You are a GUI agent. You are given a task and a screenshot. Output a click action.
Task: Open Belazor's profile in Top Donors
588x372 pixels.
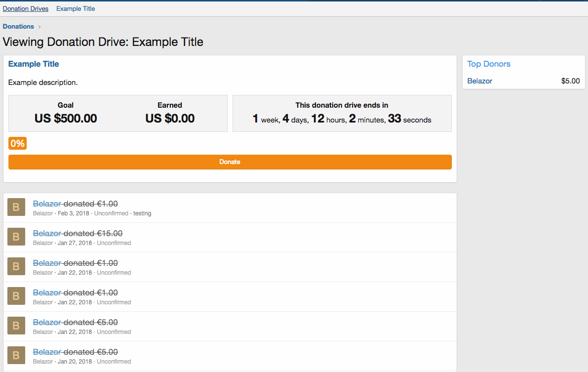(479, 81)
